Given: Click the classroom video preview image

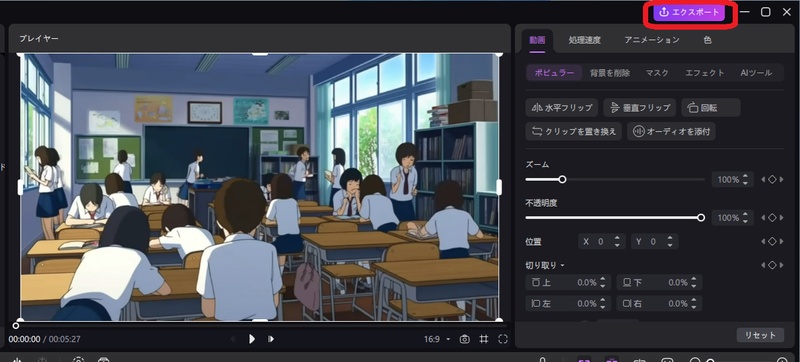Looking at the screenshot, I should 259,187.
